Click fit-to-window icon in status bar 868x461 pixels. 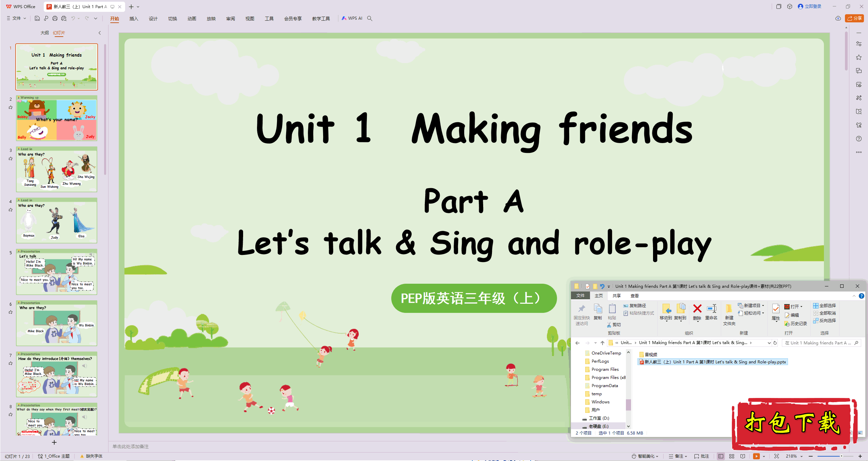click(x=776, y=456)
